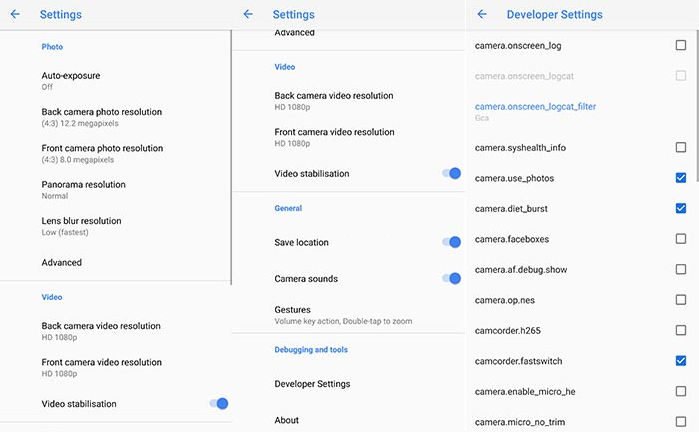Tap the back arrow beside Developer Settings
The height and width of the screenshot is (432, 699).
482,15
